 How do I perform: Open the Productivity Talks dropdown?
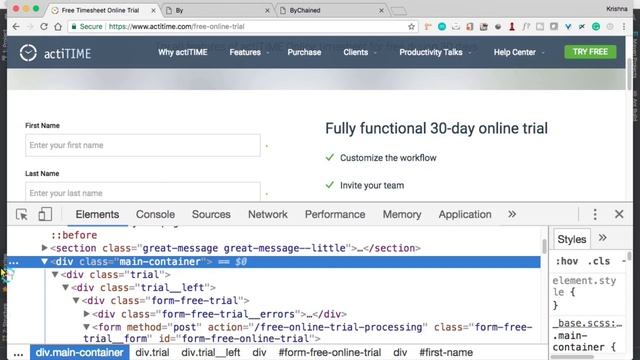tap(435, 52)
